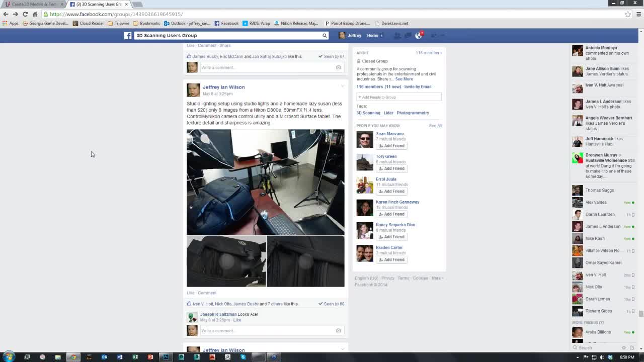Open the friend requests icon
This screenshot has width=644, height=362.
397,35
